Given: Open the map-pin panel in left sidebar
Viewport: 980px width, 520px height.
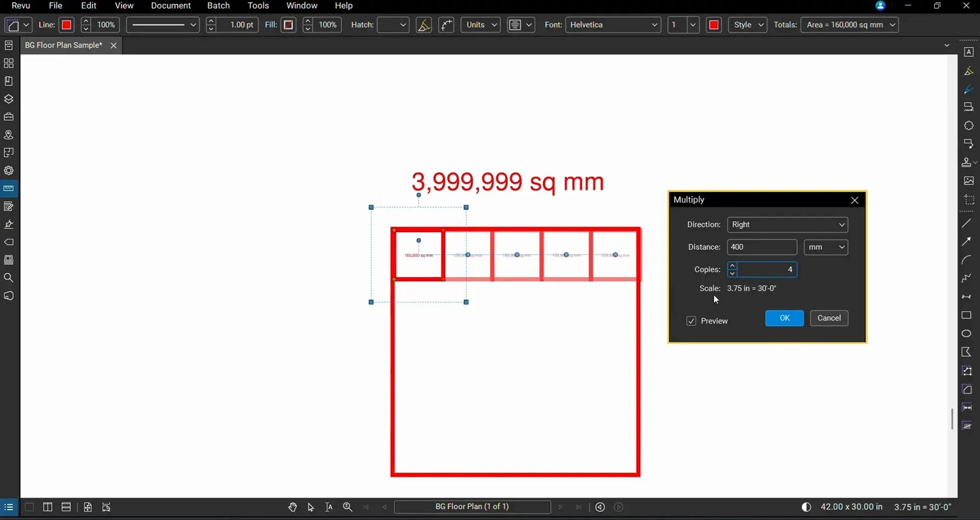Looking at the screenshot, I should tap(9, 135).
